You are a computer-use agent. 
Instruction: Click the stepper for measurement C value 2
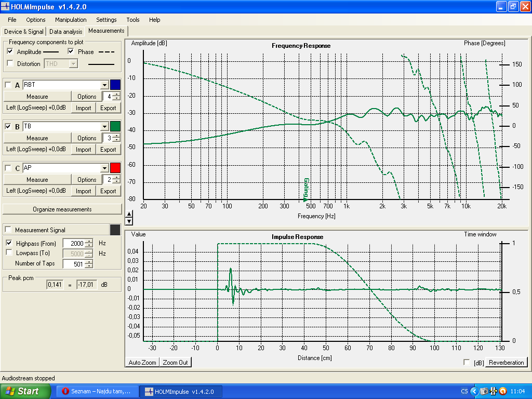click(x=116, y=179)
